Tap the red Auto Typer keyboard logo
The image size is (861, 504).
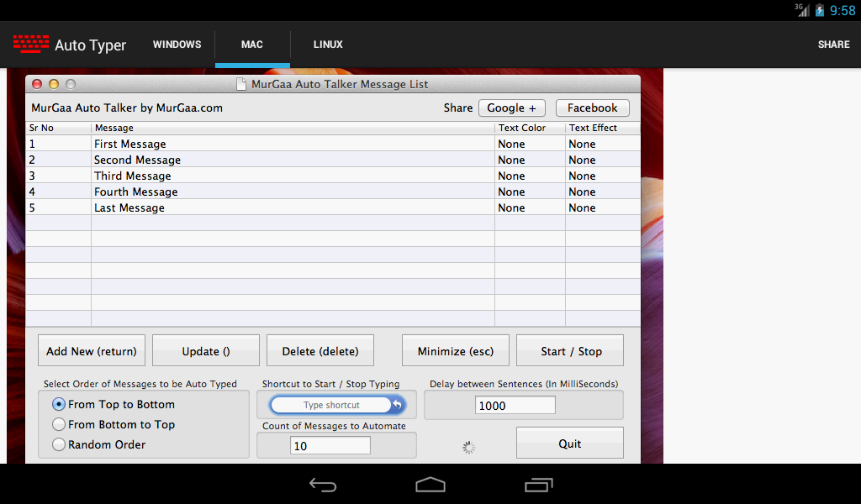(x=31, y=44)
